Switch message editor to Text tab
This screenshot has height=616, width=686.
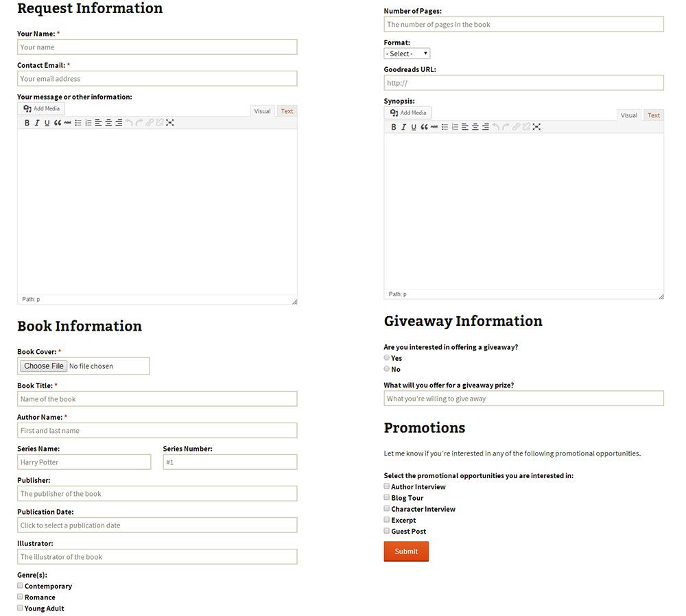point(287,111)
